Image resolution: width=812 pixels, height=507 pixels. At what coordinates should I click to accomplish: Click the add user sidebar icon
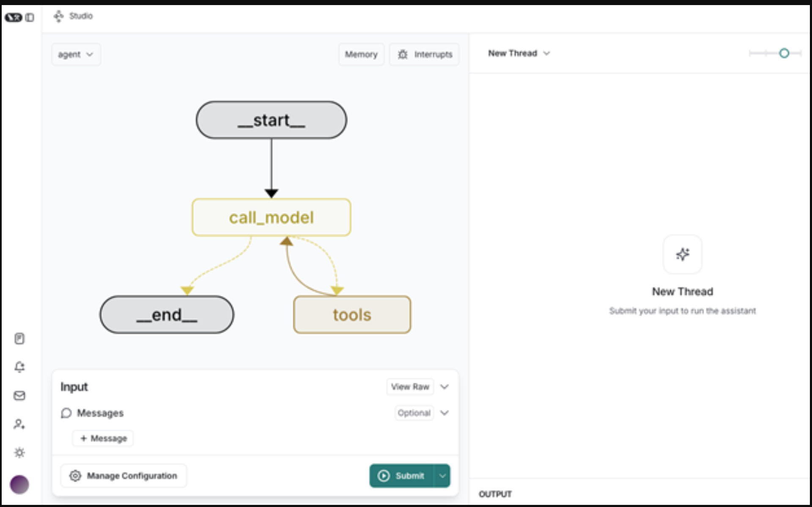(19, 424)
